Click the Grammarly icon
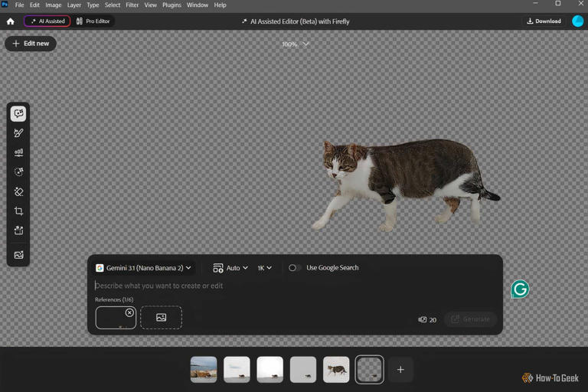This screenshot has height=392, width=588. 520,289
